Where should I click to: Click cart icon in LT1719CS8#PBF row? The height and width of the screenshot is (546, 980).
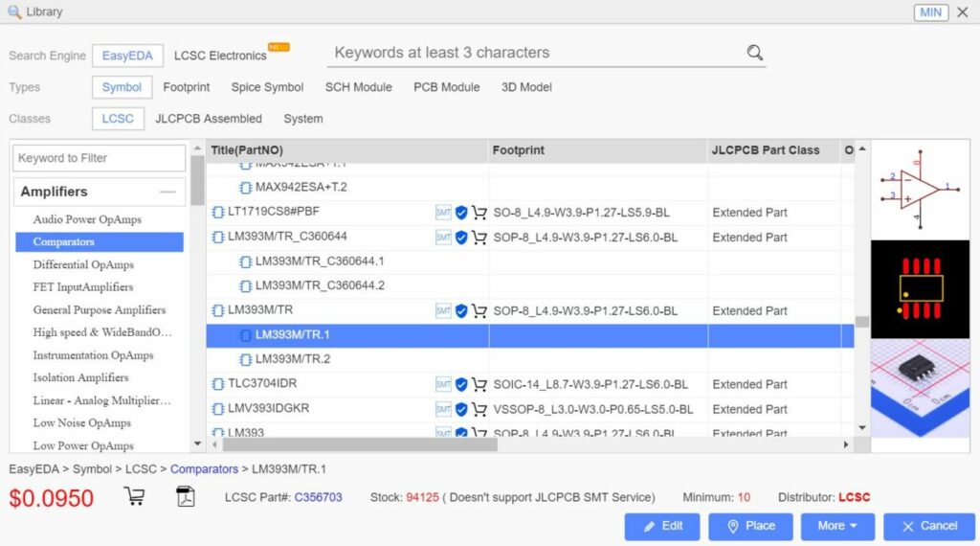click(x=479, y=213)
